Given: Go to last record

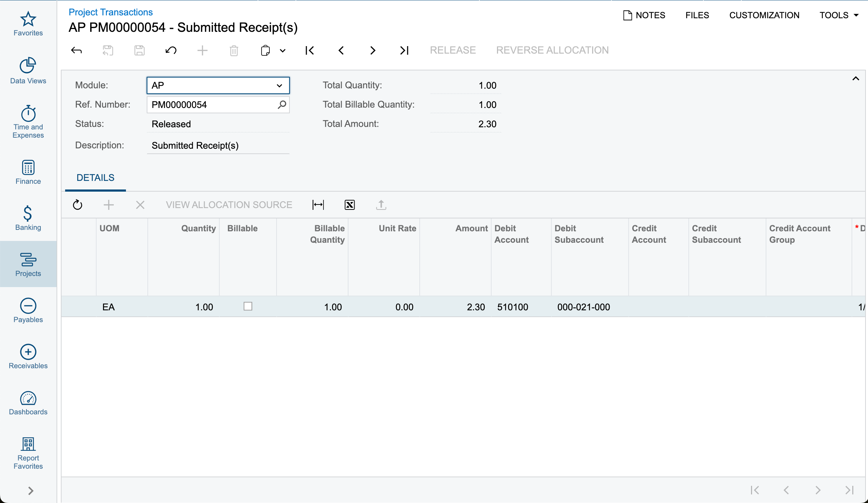Looking at the screenshot, I should (404, 50).
